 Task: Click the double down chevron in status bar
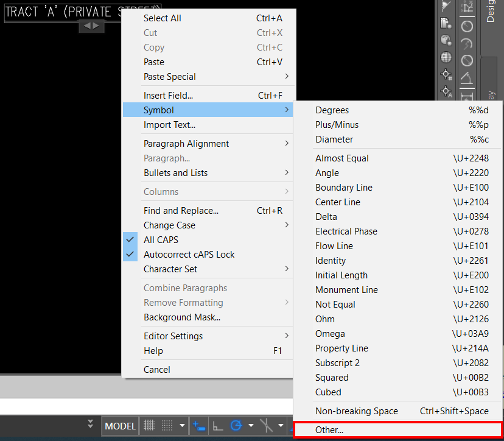(90, 423)
